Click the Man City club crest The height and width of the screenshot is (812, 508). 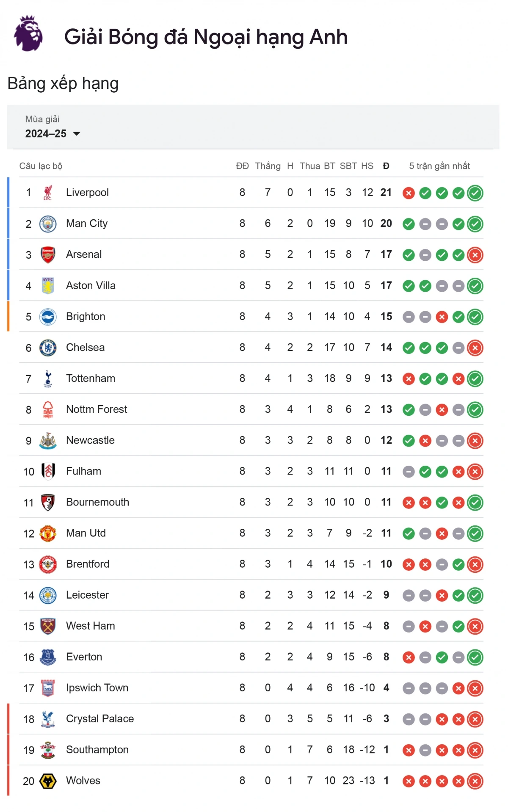pos(48,224)
